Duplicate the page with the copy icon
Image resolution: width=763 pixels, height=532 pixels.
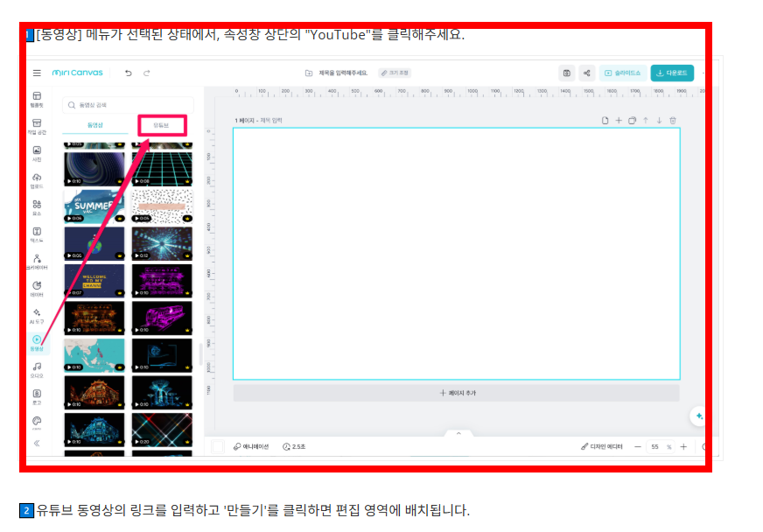coord(632,120)
